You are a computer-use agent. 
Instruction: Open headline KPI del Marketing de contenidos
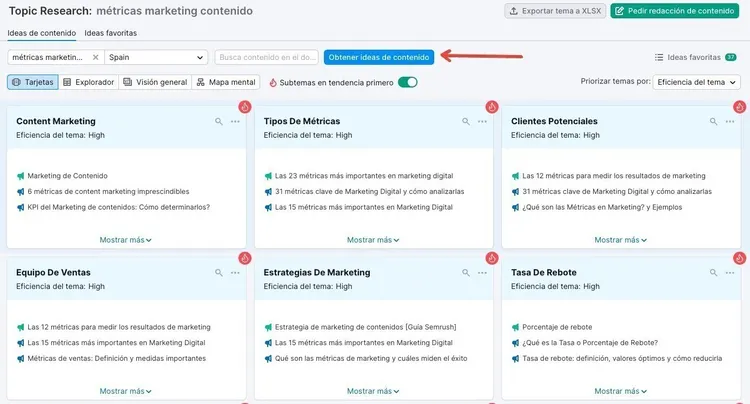pos(119,207)
